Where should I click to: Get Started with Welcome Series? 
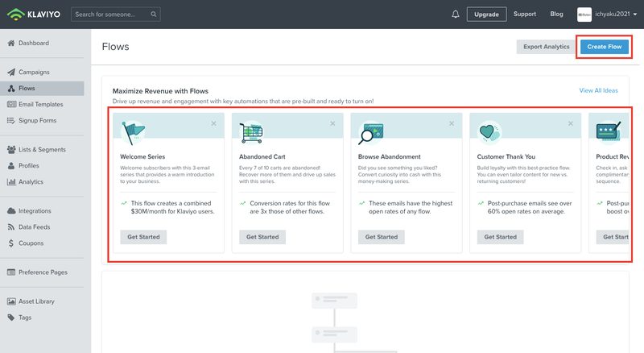[143, 237]
